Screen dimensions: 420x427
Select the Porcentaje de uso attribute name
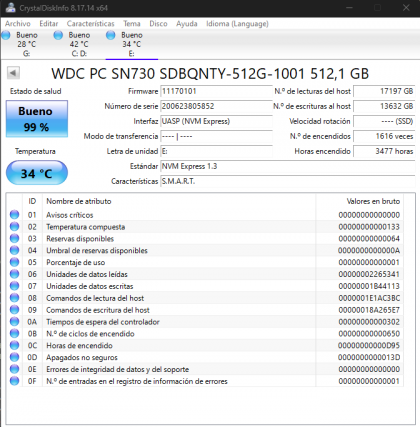76,262
